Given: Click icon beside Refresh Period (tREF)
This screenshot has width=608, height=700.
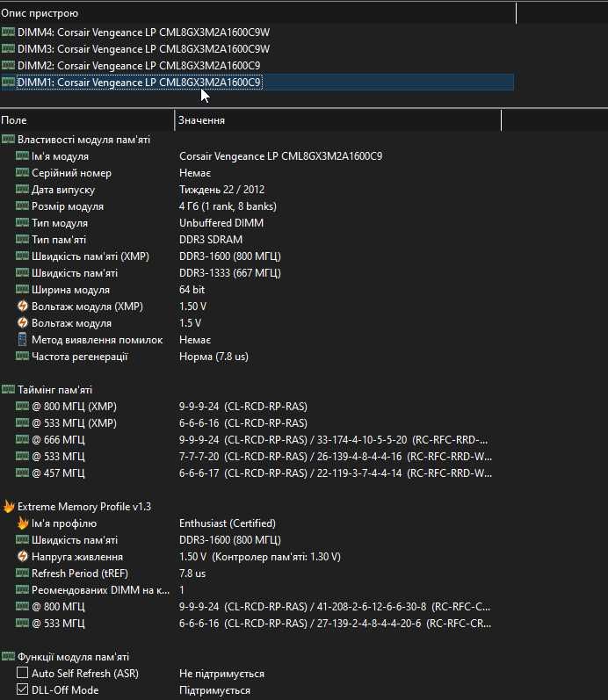Looking at the screenshot, I should coord(22,574).
